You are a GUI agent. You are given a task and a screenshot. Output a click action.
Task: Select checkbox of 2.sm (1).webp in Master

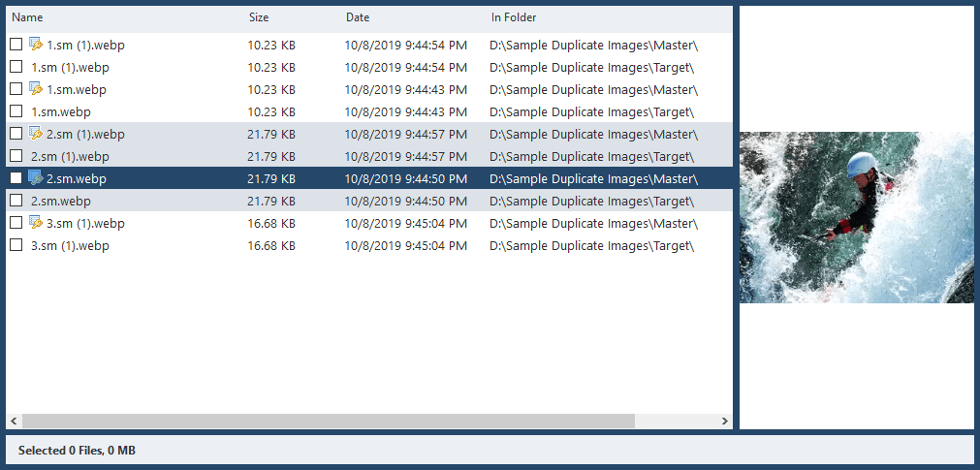[16, 134]
